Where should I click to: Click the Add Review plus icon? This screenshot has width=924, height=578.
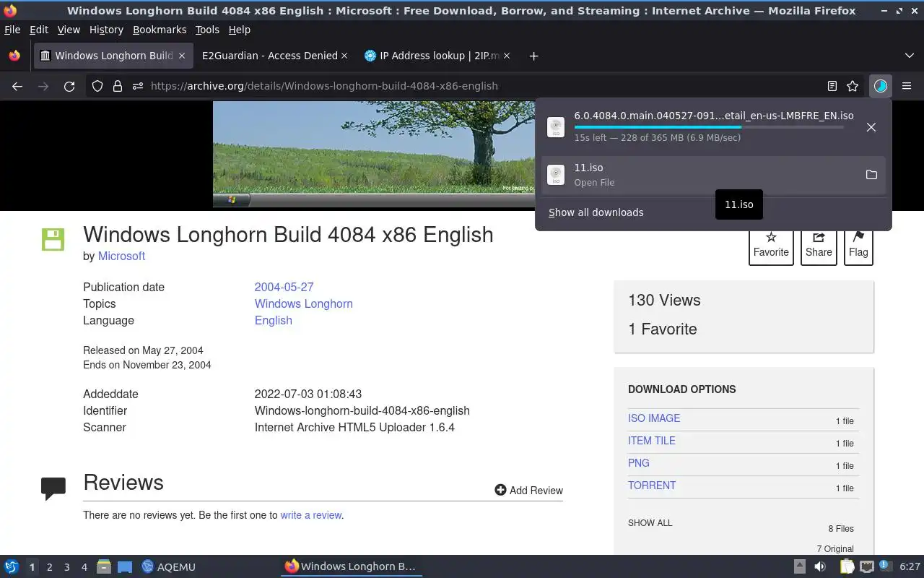pos(500,490)
